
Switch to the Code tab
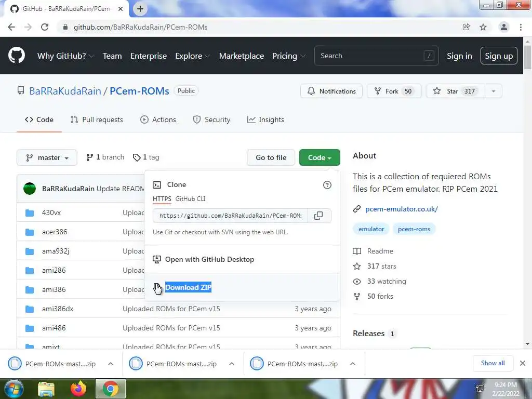point(39,120)
